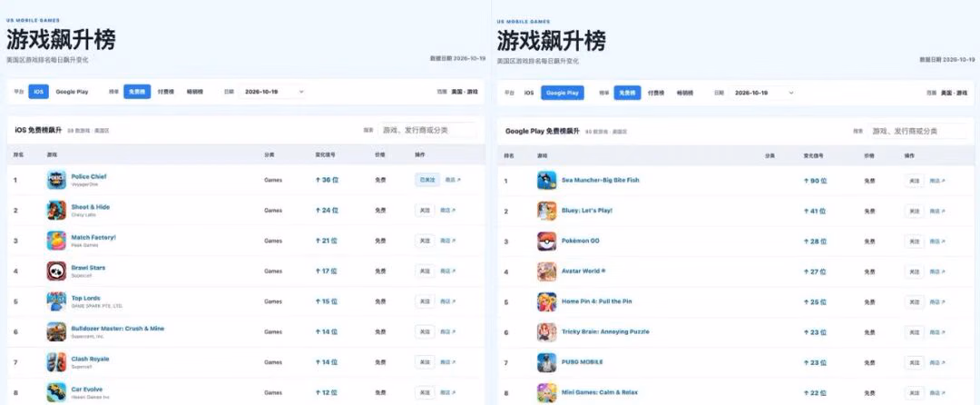Screen dimensions: 980x405
Task: Click 变化信号 column header in iOS table
Action: pos(324,154)
